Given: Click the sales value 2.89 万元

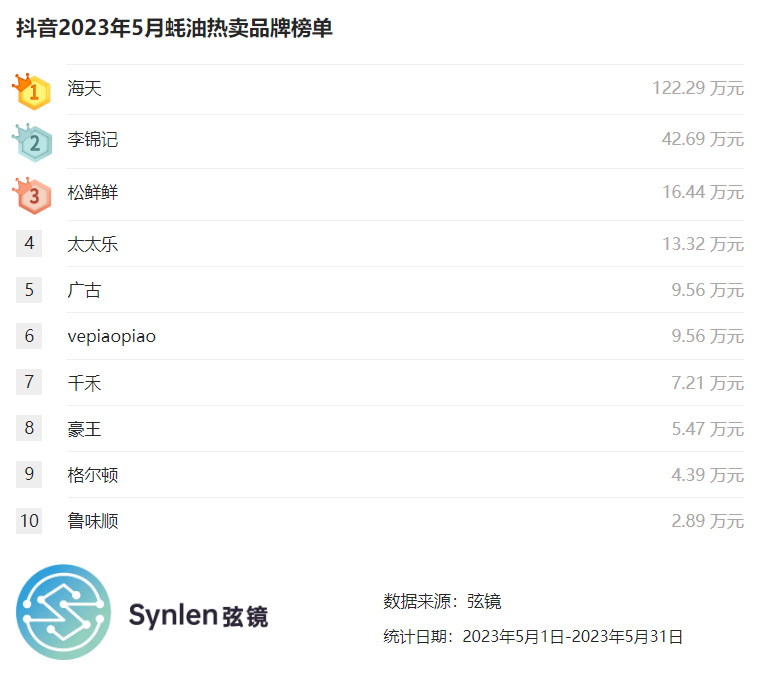Looking at the screenshot, I should coord(708,521).
